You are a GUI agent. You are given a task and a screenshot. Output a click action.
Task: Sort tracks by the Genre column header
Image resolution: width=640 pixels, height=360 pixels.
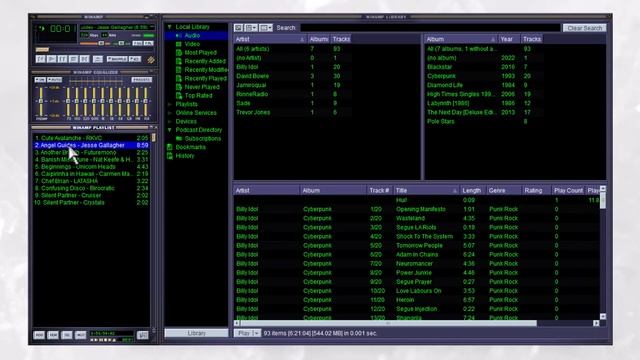504,191
